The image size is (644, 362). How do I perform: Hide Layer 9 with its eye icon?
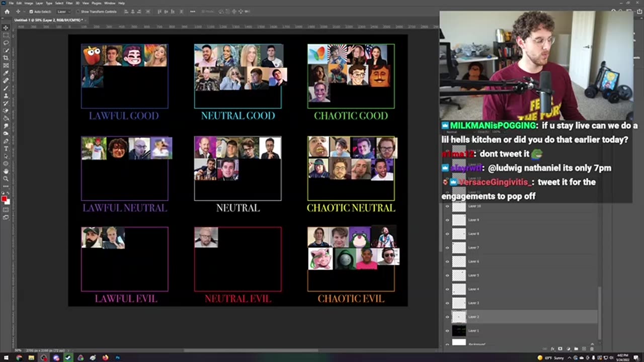pyautogui.click(x=447, y=220)
